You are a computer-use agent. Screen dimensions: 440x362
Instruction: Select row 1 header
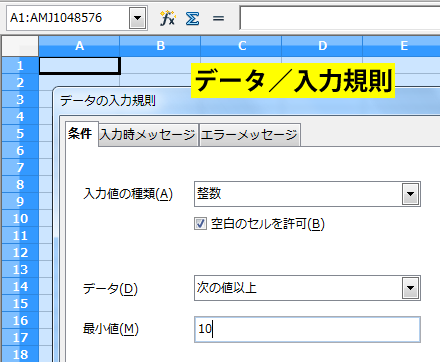pos(20,66)
